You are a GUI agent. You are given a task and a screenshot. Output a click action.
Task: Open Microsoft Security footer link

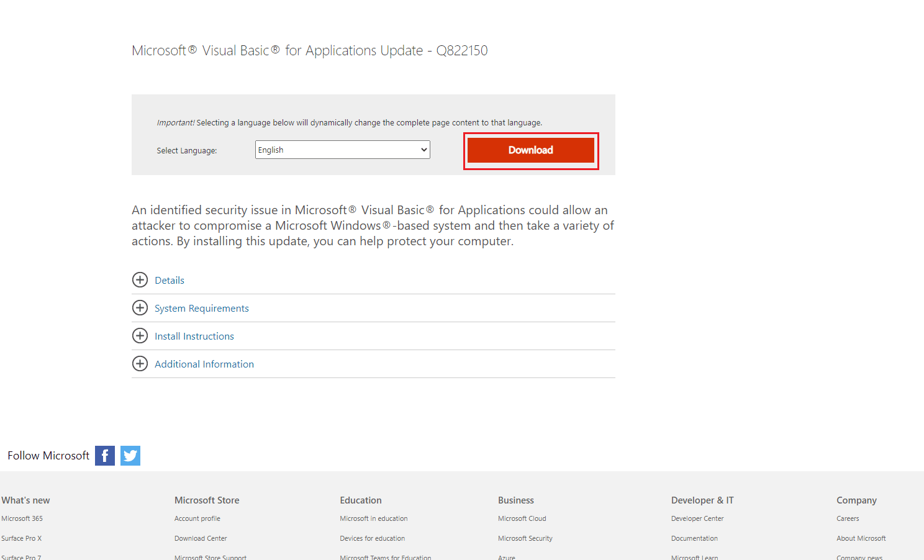525,538
